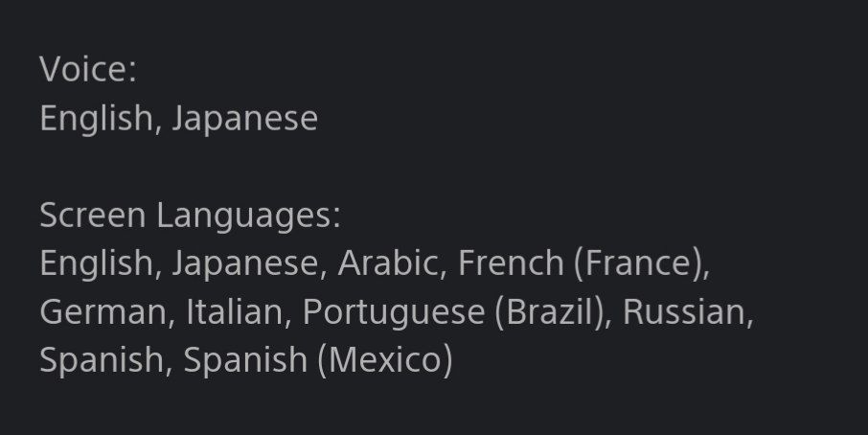Select the English voice language text
The width and height of the screenshot is (868, 435).
(x=97, y=119)
